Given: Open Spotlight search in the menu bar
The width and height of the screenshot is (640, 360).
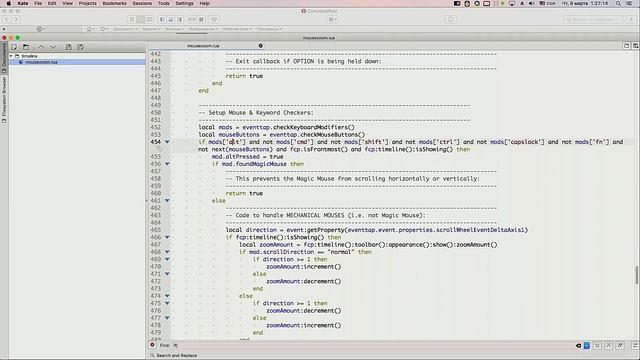Looking at the screenshot, I should (618, 3).
